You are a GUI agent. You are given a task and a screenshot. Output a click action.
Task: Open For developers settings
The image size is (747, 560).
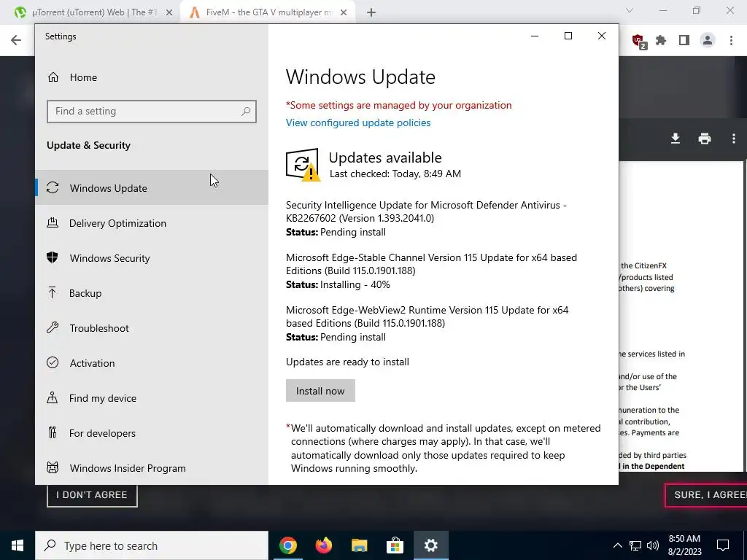pos(152,433)
